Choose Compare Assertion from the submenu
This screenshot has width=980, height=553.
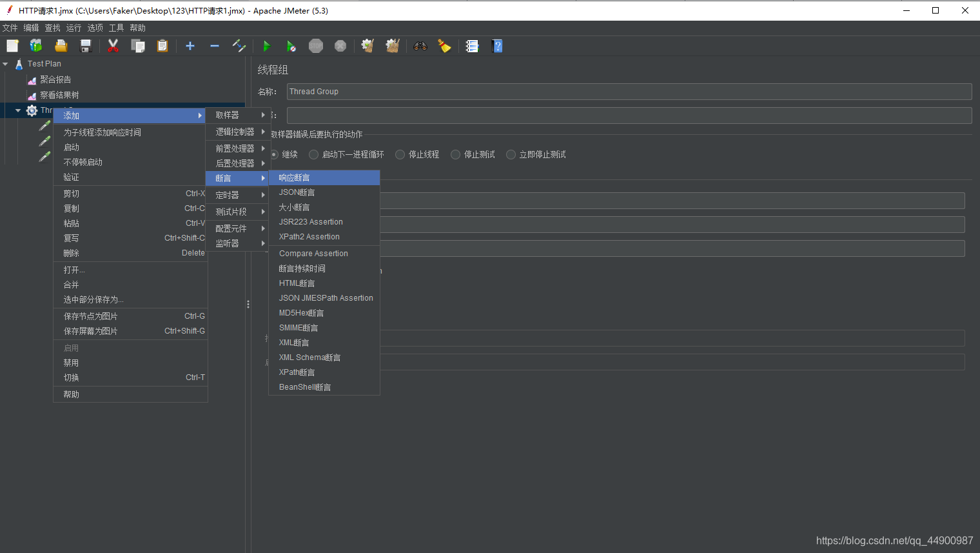click(324, 254)
